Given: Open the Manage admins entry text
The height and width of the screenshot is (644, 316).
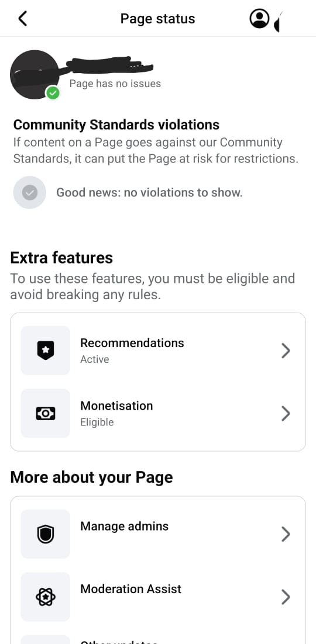Looking at the screenshot, I should click(x=124, y=526).
